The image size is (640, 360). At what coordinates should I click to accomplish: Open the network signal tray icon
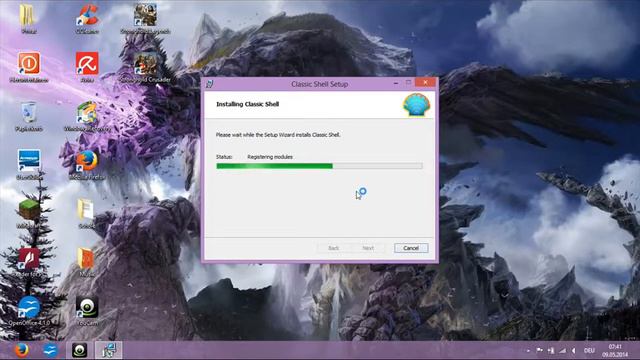(x=562, y=350)
